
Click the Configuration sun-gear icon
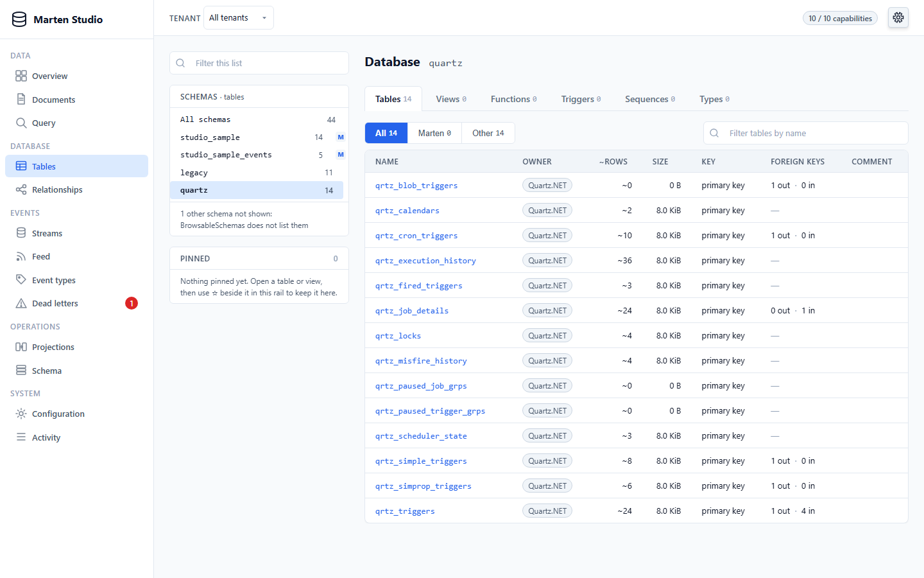click(21, 414)
